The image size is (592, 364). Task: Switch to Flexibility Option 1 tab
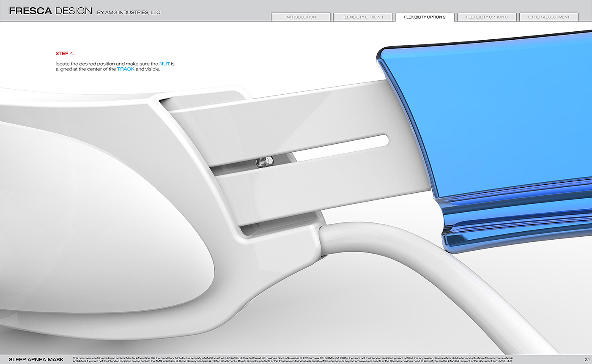[363, 17]
